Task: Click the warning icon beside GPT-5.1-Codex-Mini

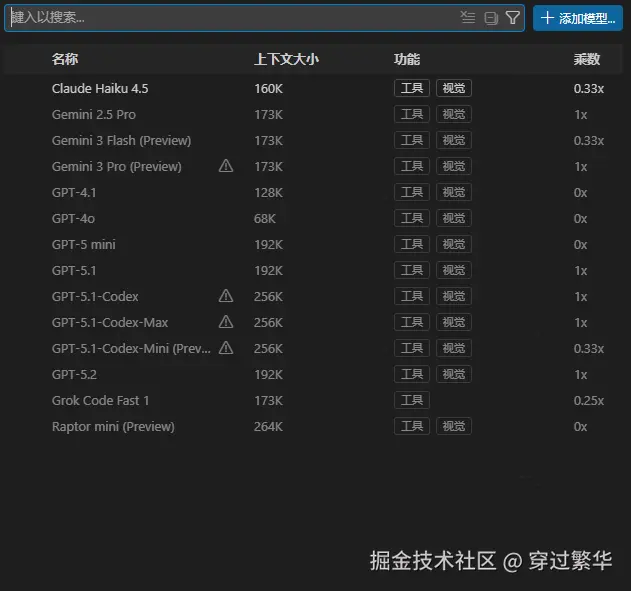Action: click(226, 348)
